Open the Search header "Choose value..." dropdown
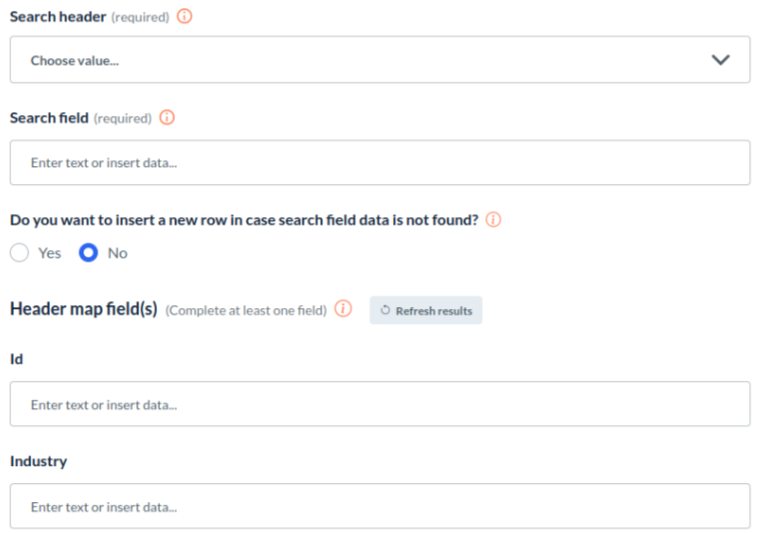The height and width of the screenshot is (534, 765). (360, 60)
